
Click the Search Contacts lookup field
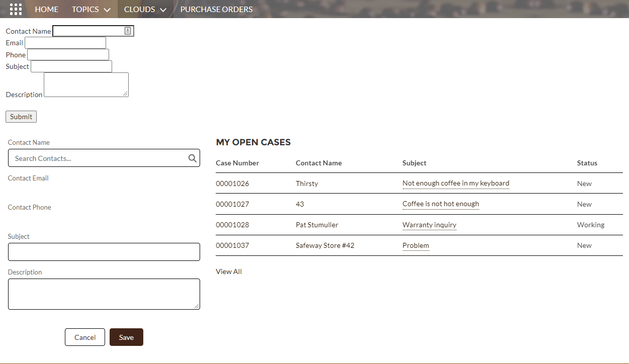104,158
